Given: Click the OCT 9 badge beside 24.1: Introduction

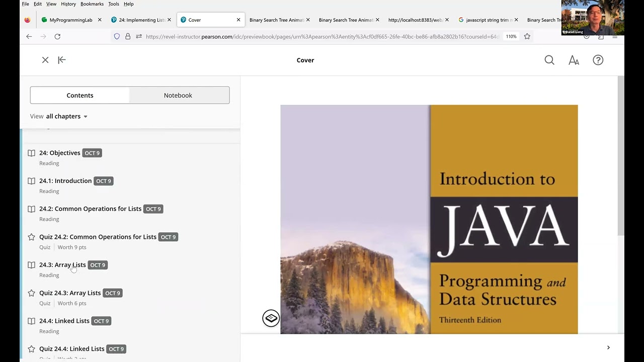Looking at the screenshot, I should pyautogui.click(x=104, y=181).
